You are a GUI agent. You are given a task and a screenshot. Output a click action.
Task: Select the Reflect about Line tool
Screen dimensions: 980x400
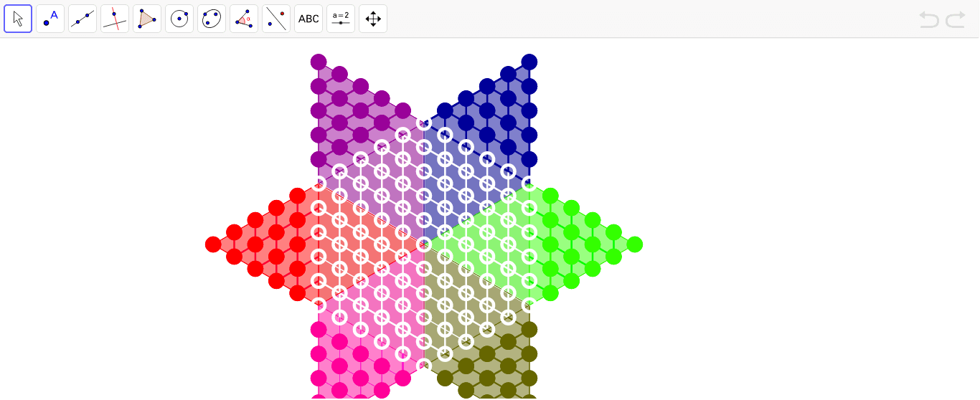point(276,19)
